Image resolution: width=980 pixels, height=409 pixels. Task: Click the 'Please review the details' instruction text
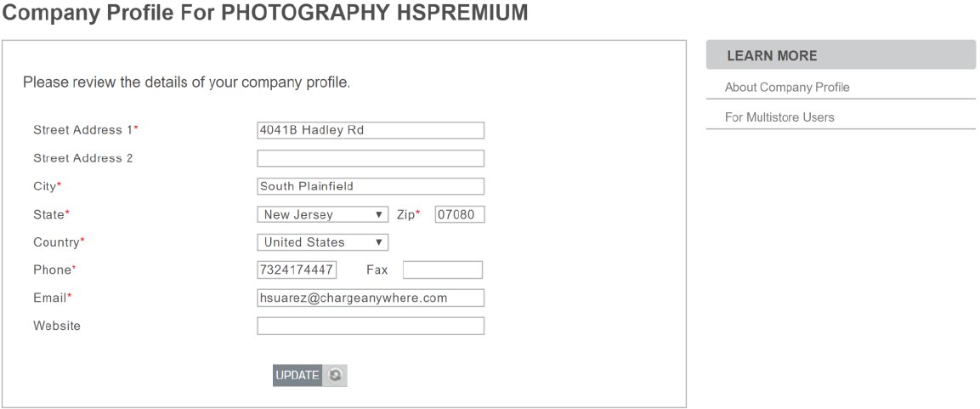(x=186, y=83)
